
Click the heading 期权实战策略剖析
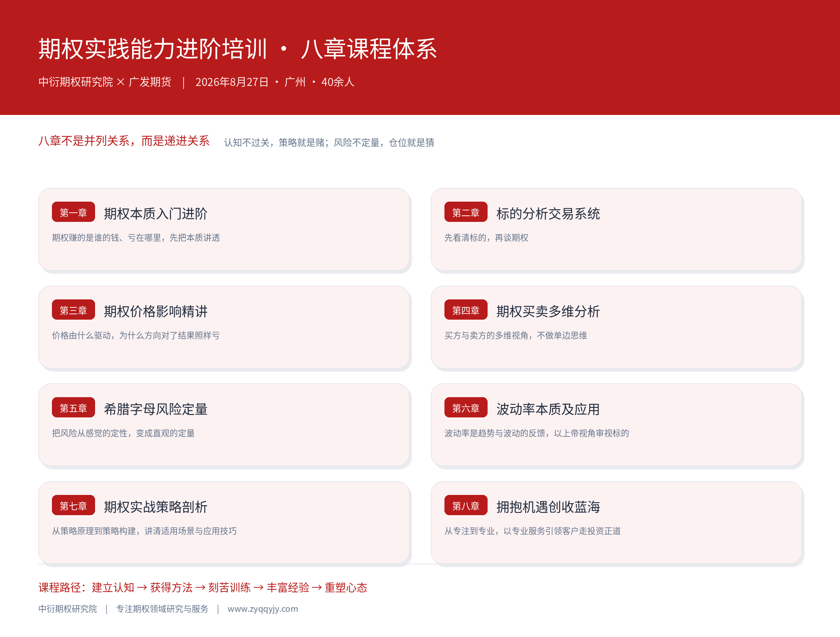click(x=156, y=507)
